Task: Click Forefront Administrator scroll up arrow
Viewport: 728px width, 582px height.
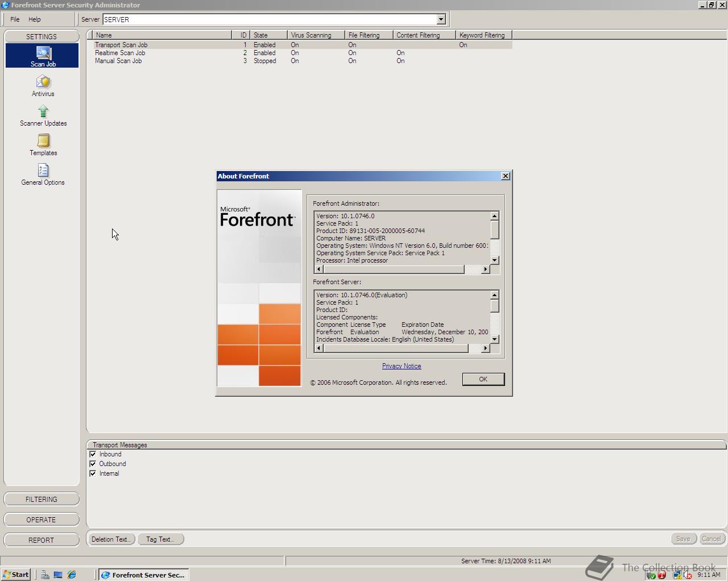Action: (494, 216)
